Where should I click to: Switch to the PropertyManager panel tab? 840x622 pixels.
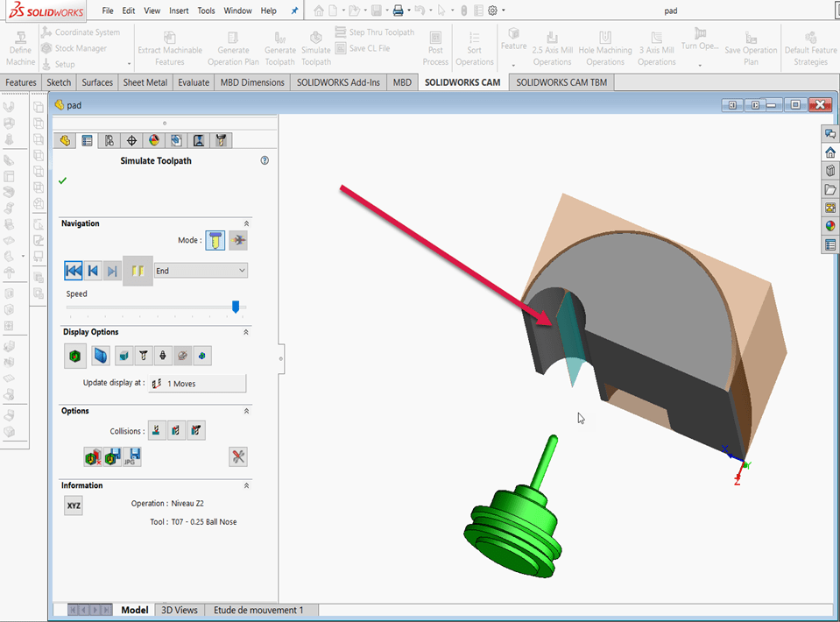tap(87, 140)
